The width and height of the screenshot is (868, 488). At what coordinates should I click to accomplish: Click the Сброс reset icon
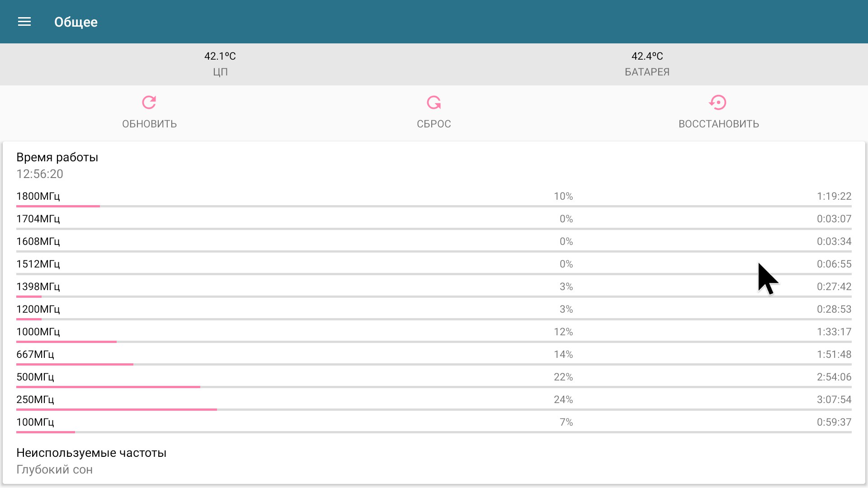click(x=434, y=103)
